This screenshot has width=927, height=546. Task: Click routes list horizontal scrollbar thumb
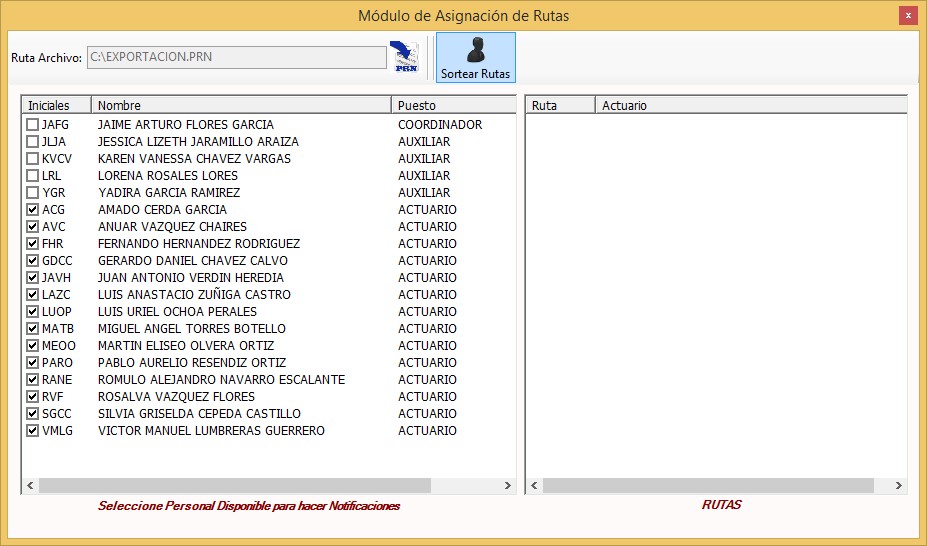click(708, 486)
